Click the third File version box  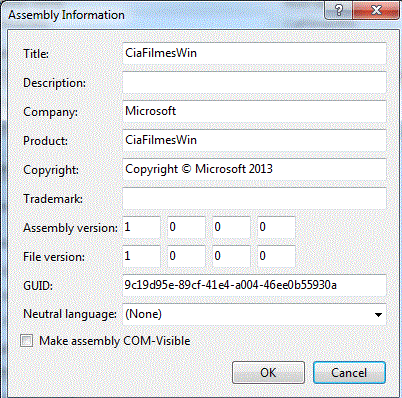click(x=231, y=256)
